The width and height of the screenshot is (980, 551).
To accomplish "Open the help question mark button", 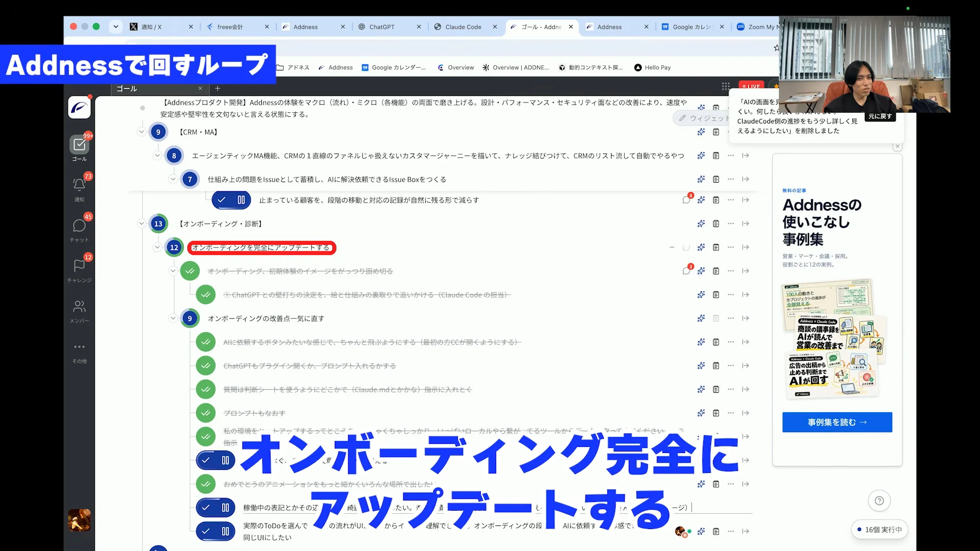I will click(879, 500).
